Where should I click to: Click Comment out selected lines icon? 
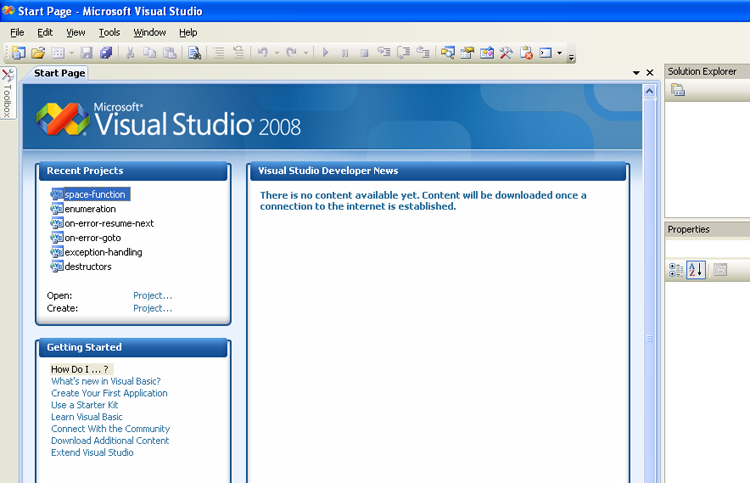coord(219,53)
